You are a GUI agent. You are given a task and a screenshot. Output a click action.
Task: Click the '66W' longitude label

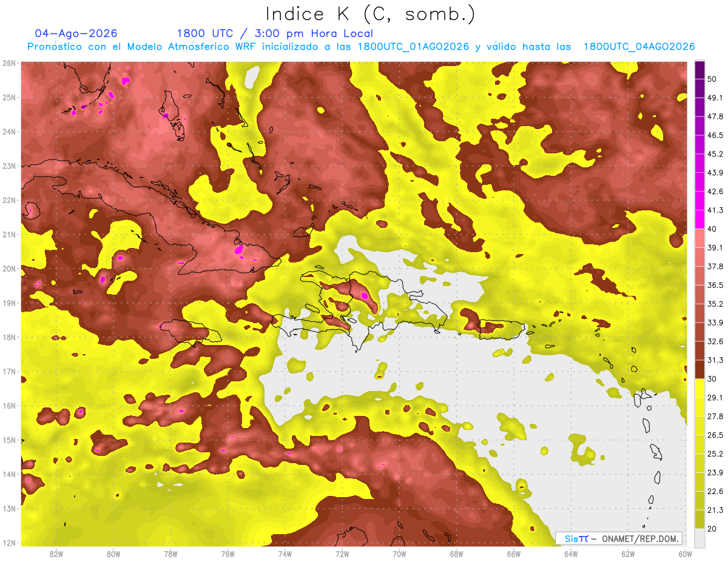[x=514, y=554]
